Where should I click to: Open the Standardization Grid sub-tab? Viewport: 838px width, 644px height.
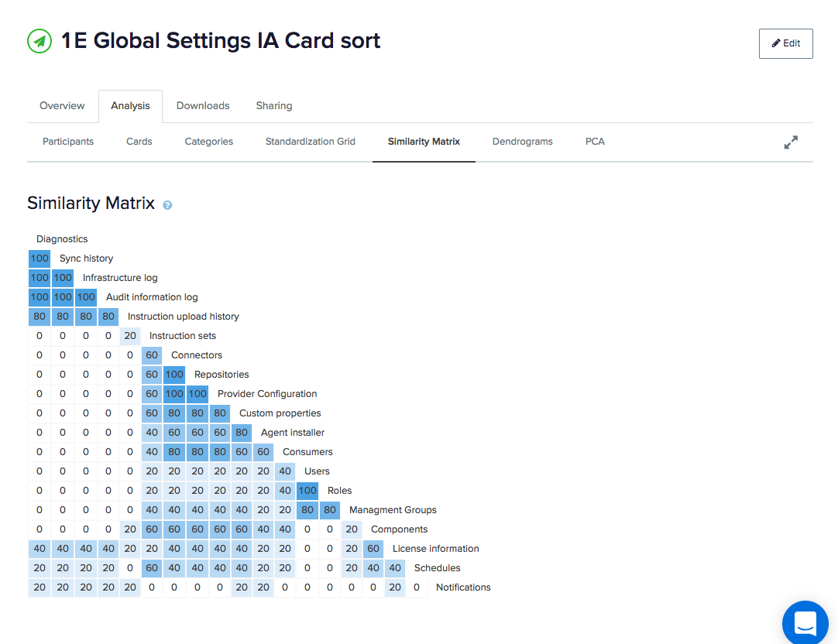click(x=311, y=142)
